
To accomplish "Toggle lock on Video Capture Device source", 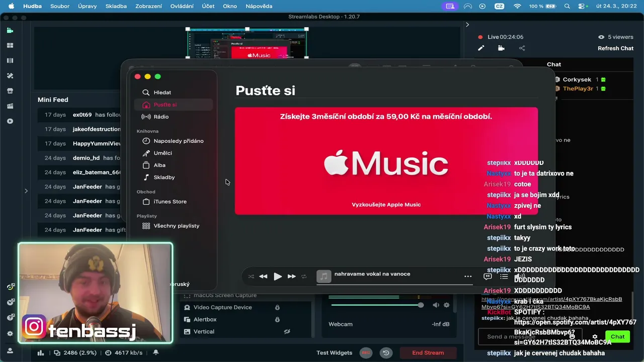I will coord(277,307).
